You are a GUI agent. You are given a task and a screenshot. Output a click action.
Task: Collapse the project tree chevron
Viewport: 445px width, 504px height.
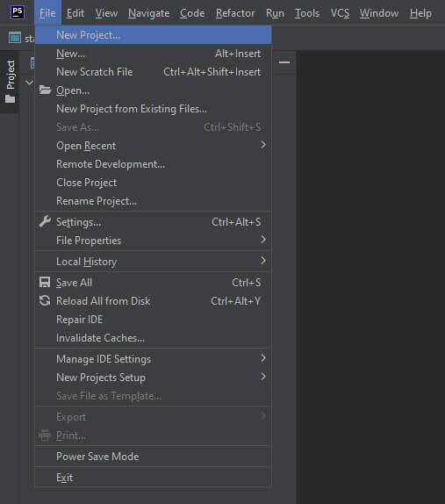[x=29, y=83]
